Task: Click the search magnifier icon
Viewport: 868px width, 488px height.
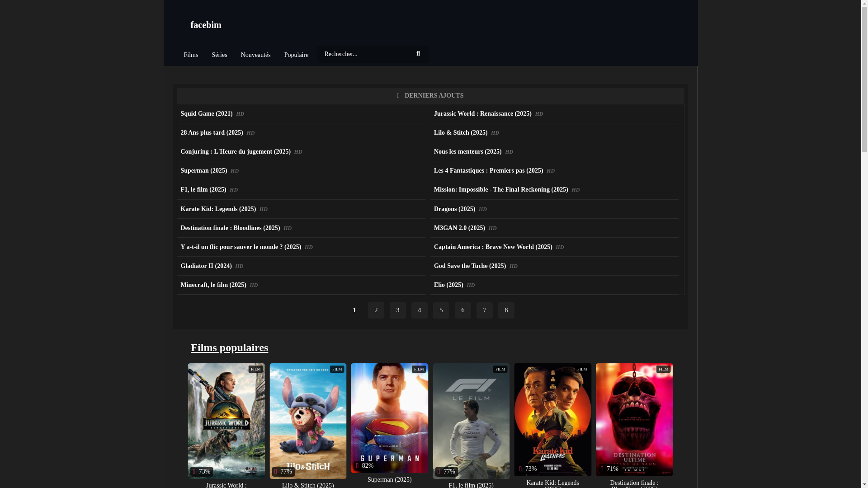Action: 418,54
